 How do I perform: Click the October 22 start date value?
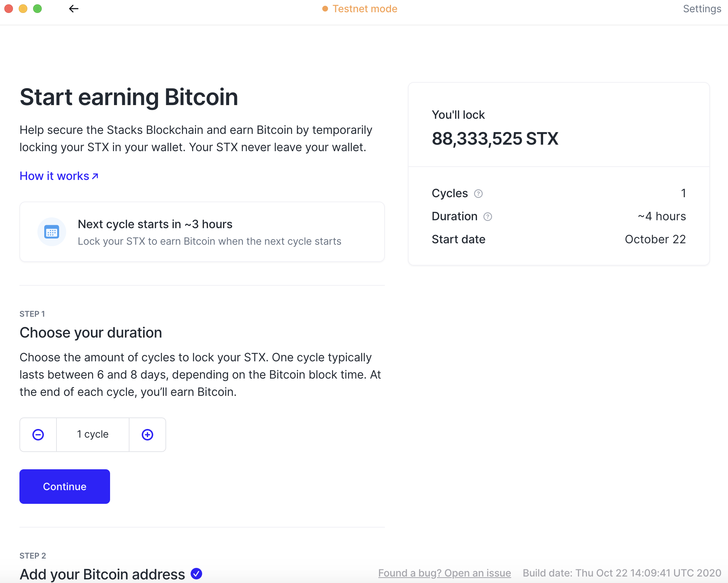tap(655, 239)
